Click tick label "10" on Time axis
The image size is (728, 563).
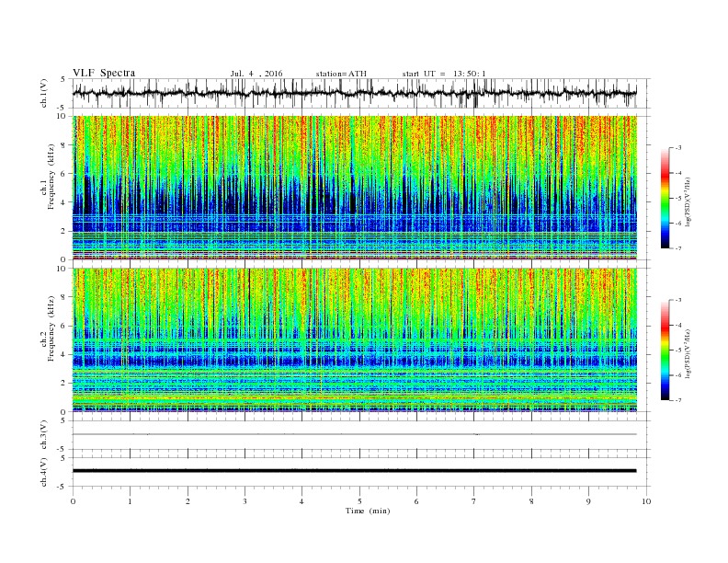646,501
